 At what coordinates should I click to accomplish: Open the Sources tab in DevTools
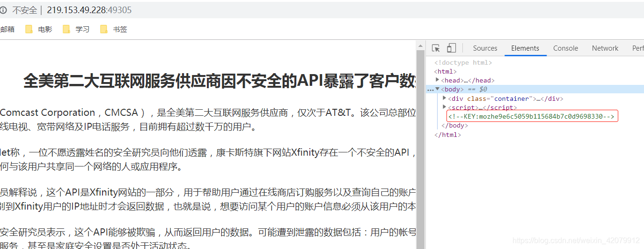[485, 48]
